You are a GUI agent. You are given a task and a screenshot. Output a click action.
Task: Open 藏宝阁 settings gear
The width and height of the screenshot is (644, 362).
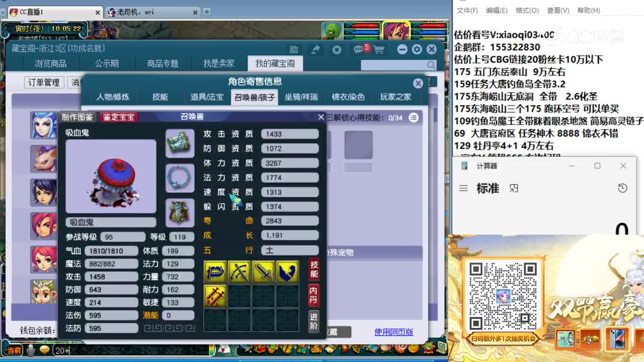click(417, 49)
